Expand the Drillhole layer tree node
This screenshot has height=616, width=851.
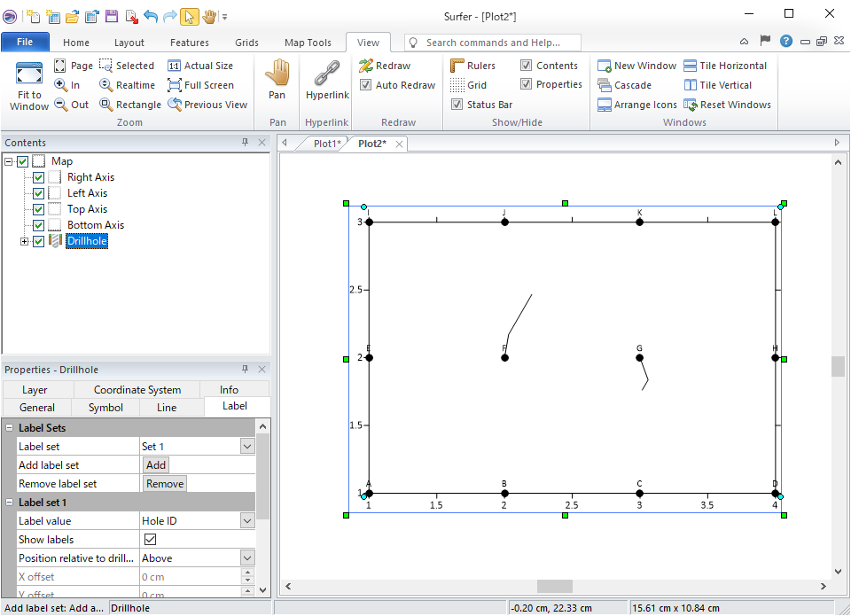click(24, 241)
